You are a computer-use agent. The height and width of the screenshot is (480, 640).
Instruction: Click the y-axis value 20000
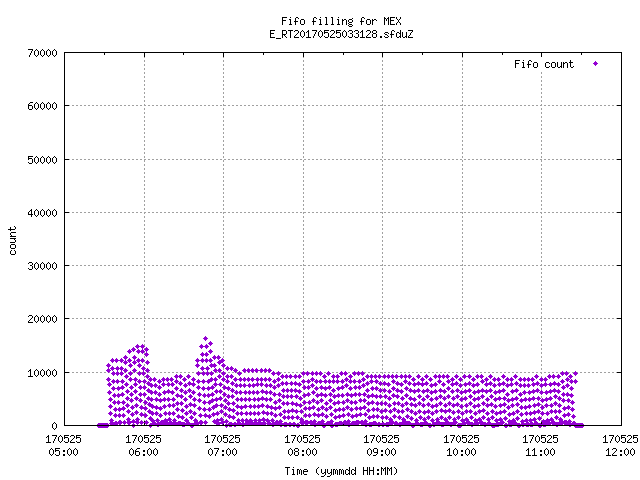point(42,319)
